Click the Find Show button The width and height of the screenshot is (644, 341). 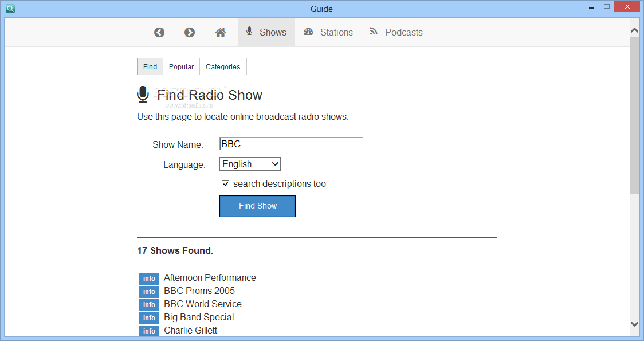[x=257, y=206]
